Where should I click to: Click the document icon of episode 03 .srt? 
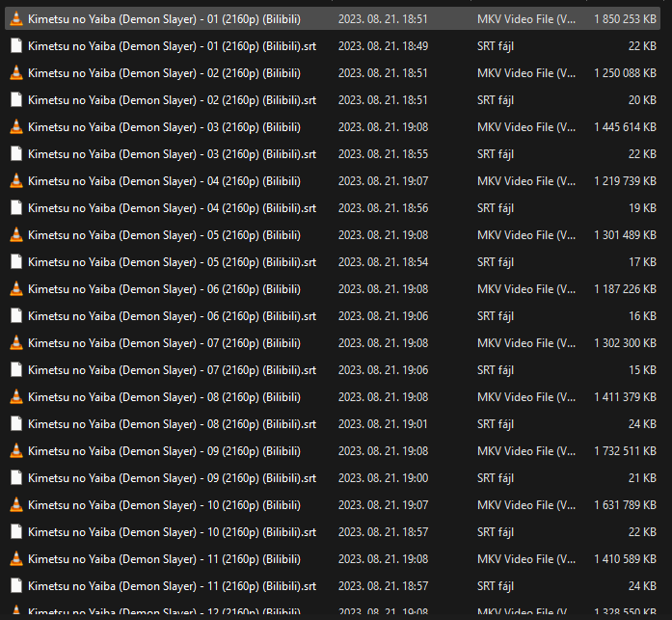16,154
